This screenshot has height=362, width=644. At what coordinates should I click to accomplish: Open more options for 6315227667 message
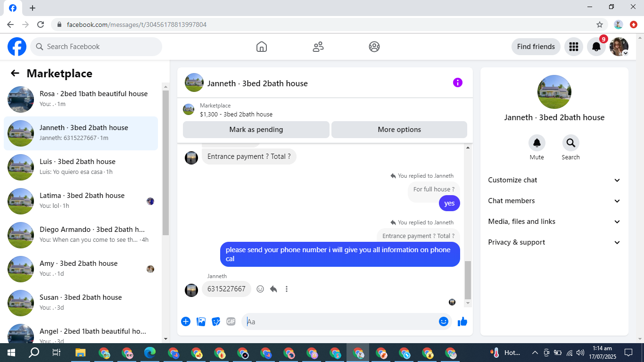click(287, 289)
